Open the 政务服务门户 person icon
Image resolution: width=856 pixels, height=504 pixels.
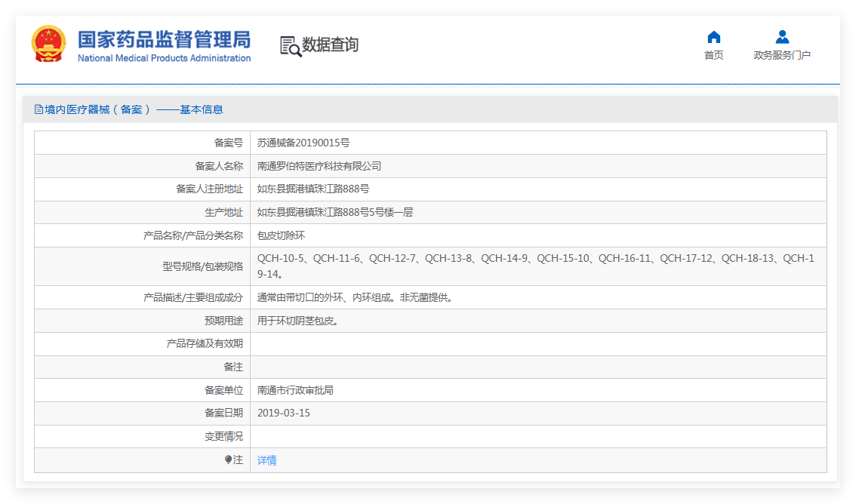click(782, 37)
